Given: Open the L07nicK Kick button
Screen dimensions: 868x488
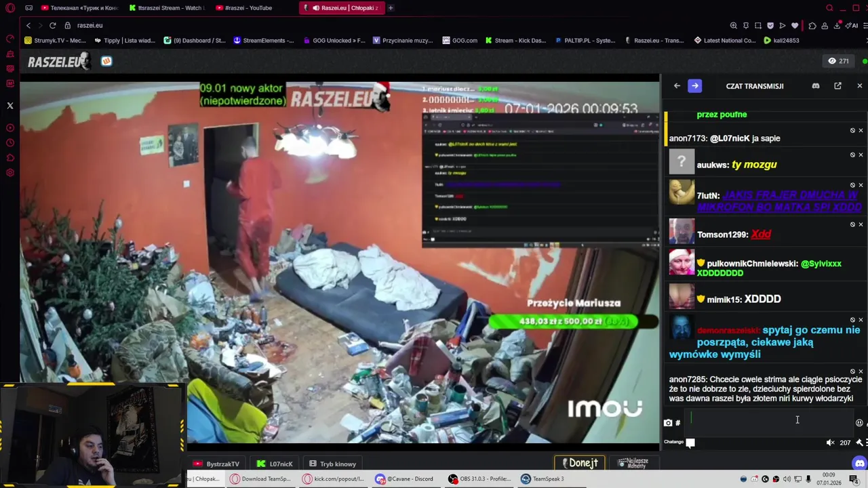Looking at the screenshot, I should 275,464.
